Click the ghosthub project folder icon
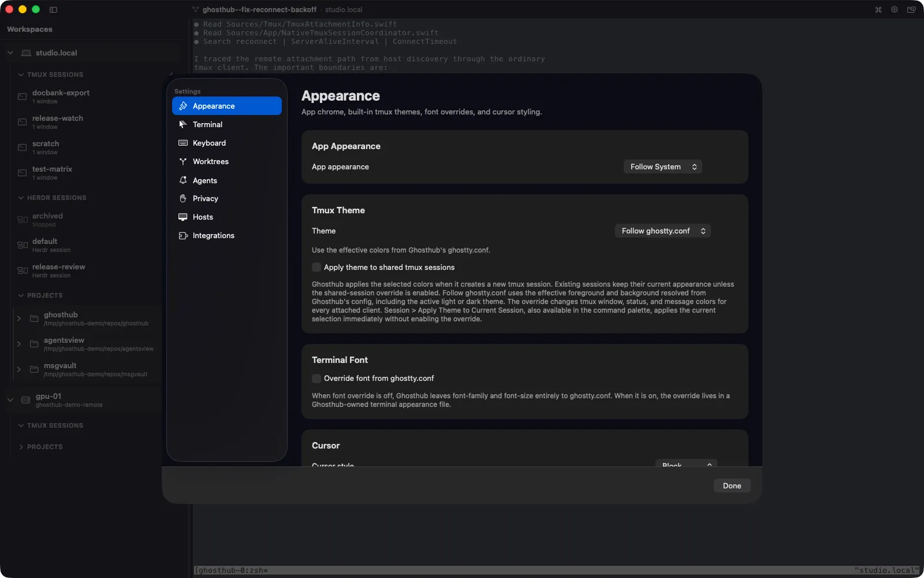The width and height of the screenshot is (924, 578). (34, 318)
